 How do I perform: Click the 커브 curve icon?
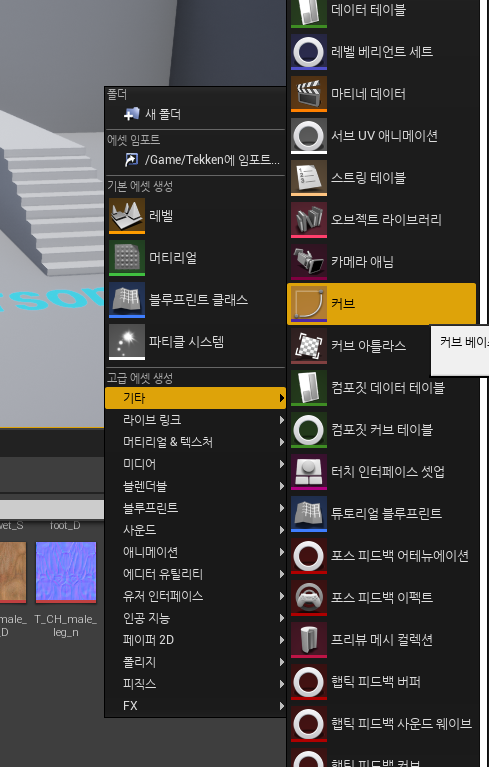(x=309, y=304)
